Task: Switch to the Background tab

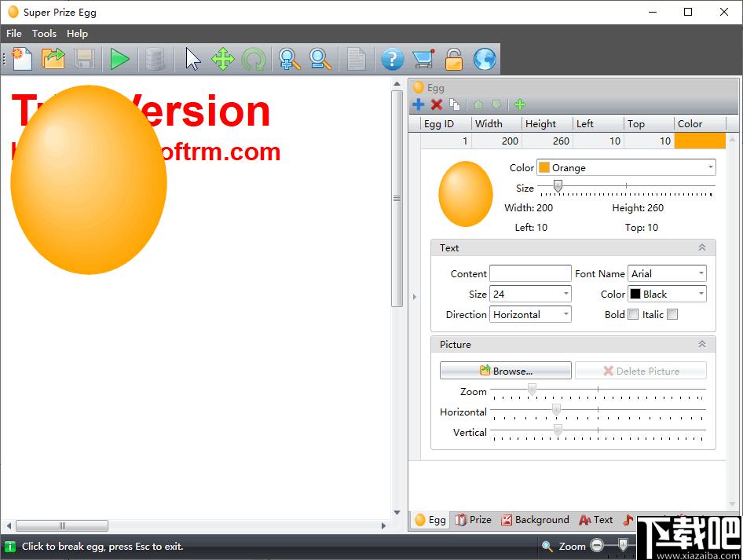Action: pos(535,520)
